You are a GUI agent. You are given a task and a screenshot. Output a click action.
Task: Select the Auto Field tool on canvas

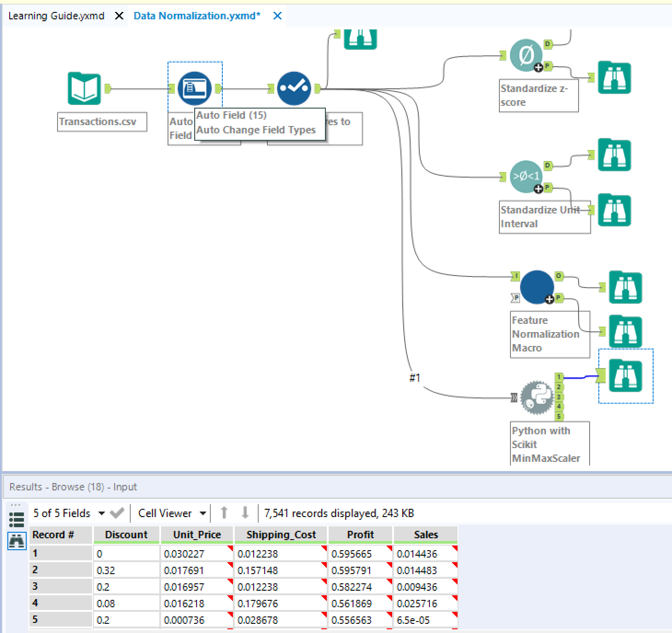coord(195,88)
